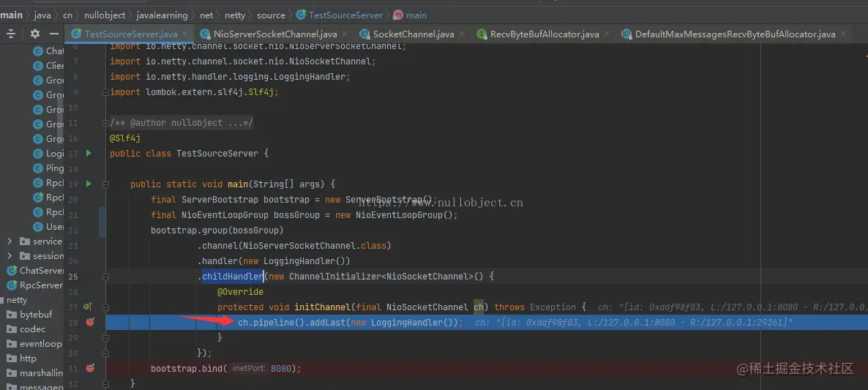Click the override marker on line 27
Screen dimensions: 868x390
coord(88,307)
